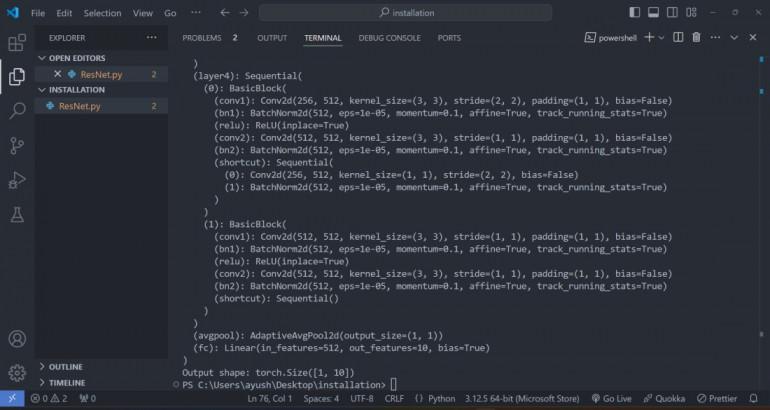Open notifications bell icon
The height and width of the screenshot is (410, 770).
754,399
